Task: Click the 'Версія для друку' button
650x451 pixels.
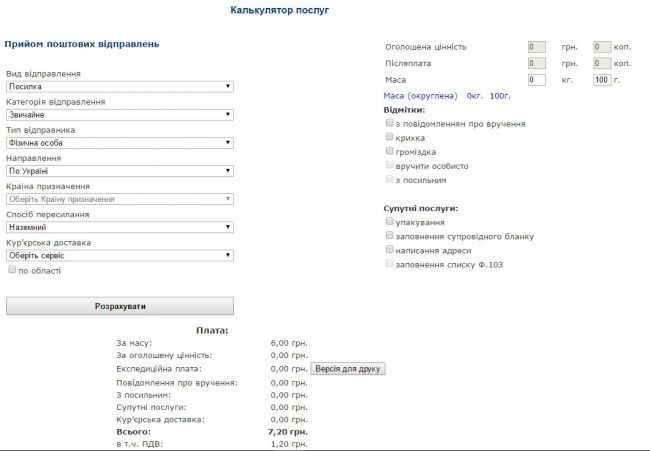Action: click(348, 369)
